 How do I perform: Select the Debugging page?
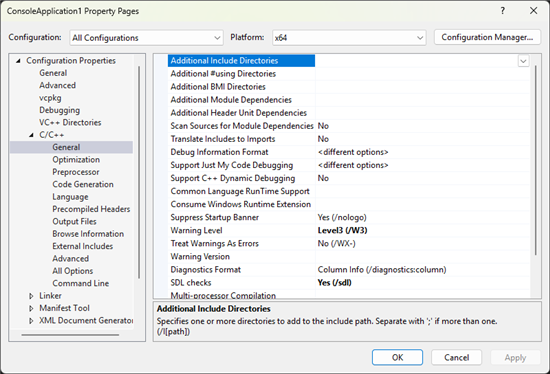pyautogui.click(x=59, y=110)
